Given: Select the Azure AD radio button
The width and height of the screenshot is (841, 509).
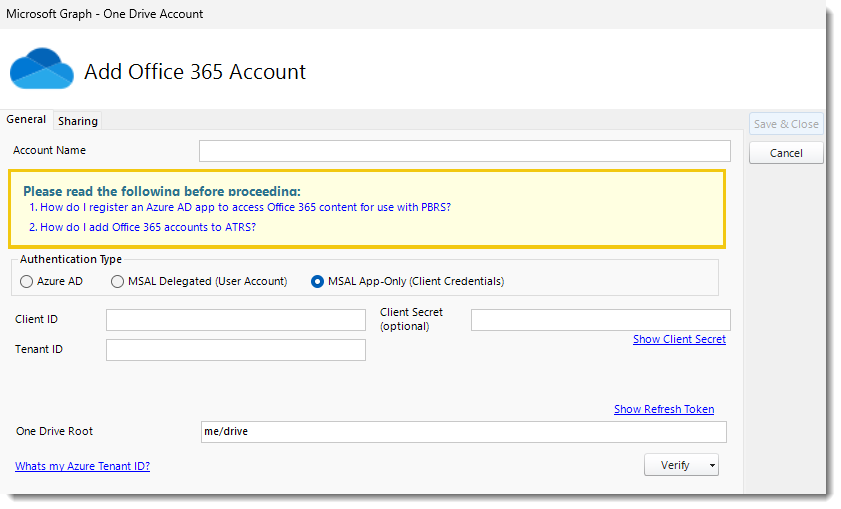Looking at the screenshot, I should (27, 282).
